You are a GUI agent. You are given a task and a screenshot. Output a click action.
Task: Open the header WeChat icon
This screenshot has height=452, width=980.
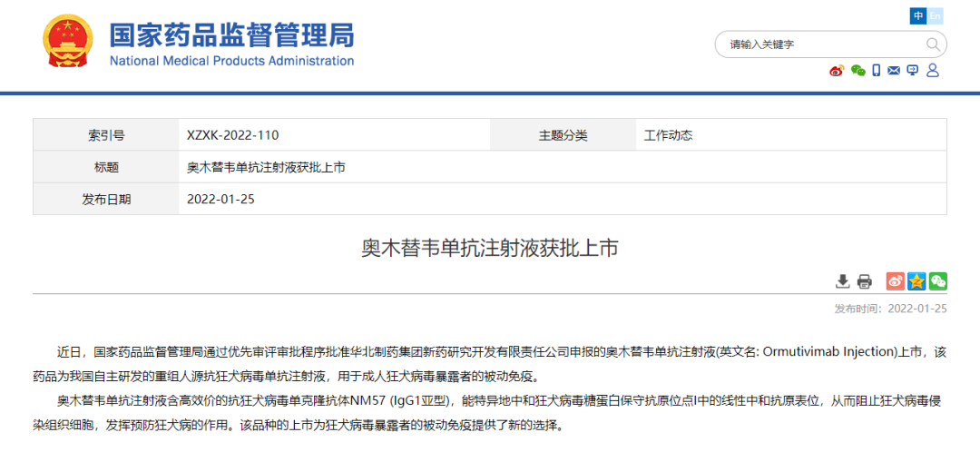pyautogui.click(x=858, y=71)
